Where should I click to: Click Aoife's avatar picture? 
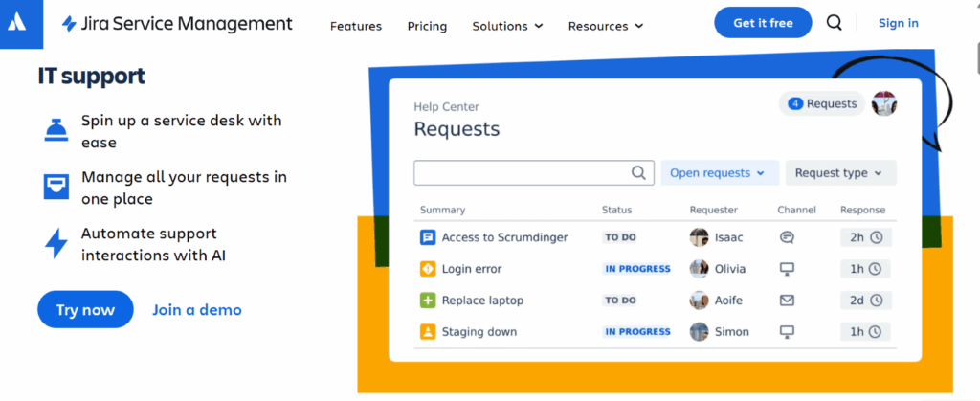(699, 301)
